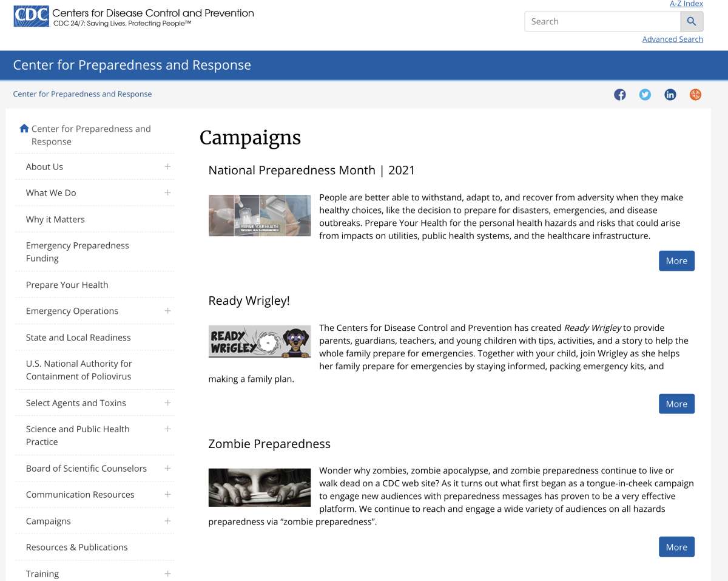
Task: Expand the Training submenu
Action: pyautogui.click(x=167, y=573)
